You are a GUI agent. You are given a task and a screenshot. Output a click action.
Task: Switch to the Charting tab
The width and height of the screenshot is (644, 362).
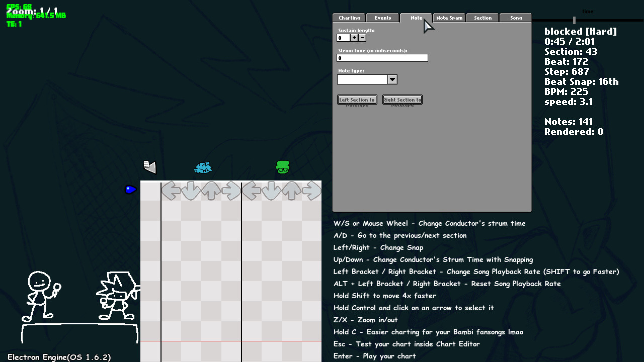point(349,18)
